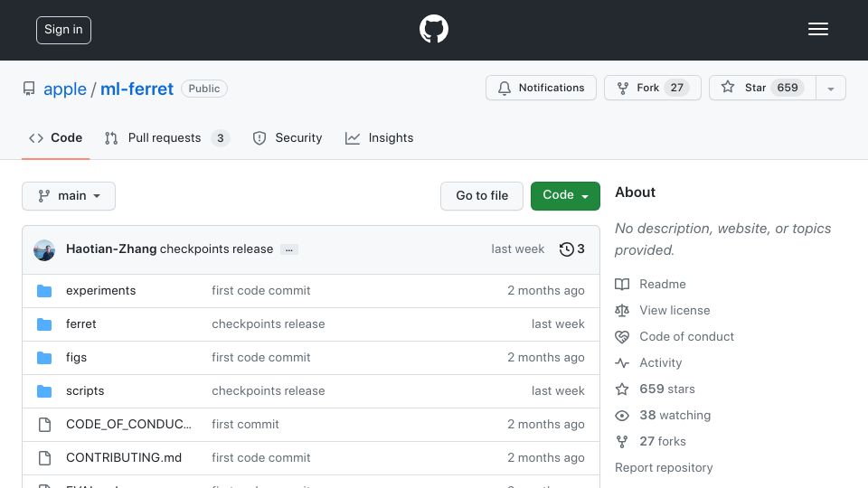This screenshot has height=488, width=868.
Task: Click the star icon in the Star button
Action: 728,87
